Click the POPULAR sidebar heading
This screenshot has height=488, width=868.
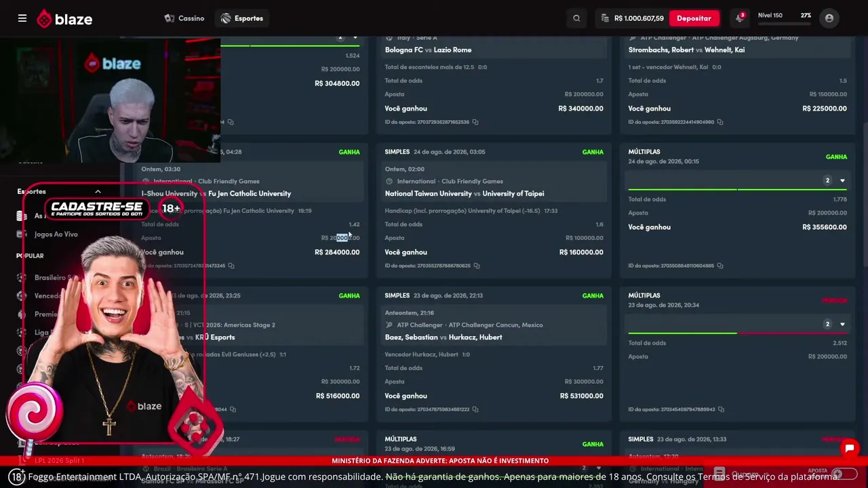pos(30,256)
